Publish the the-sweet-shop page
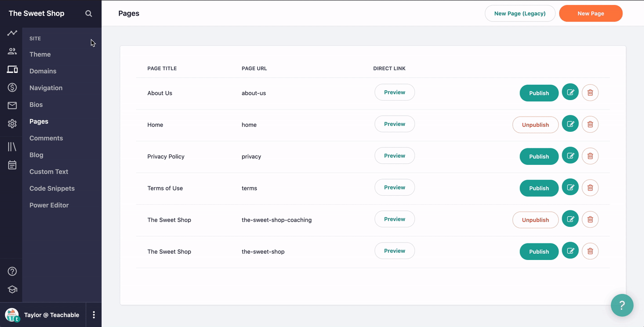Screen dimensions: 644x327 click(x=539, y=252)
